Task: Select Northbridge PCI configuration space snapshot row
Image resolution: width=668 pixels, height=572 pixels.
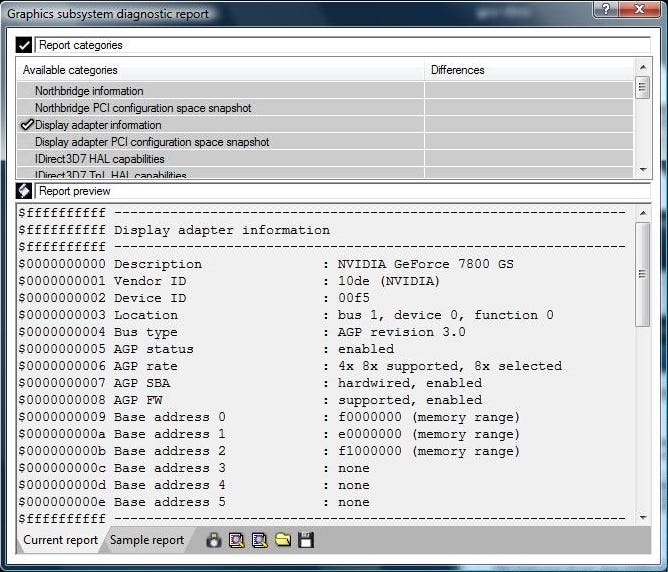Action: [325, 108]
